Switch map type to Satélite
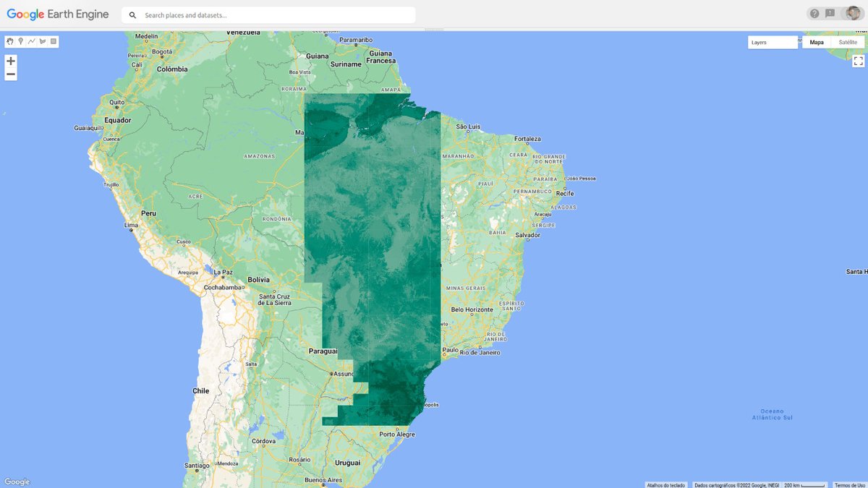The height and width of the screenshot is (488, 868). coord(848,43)
